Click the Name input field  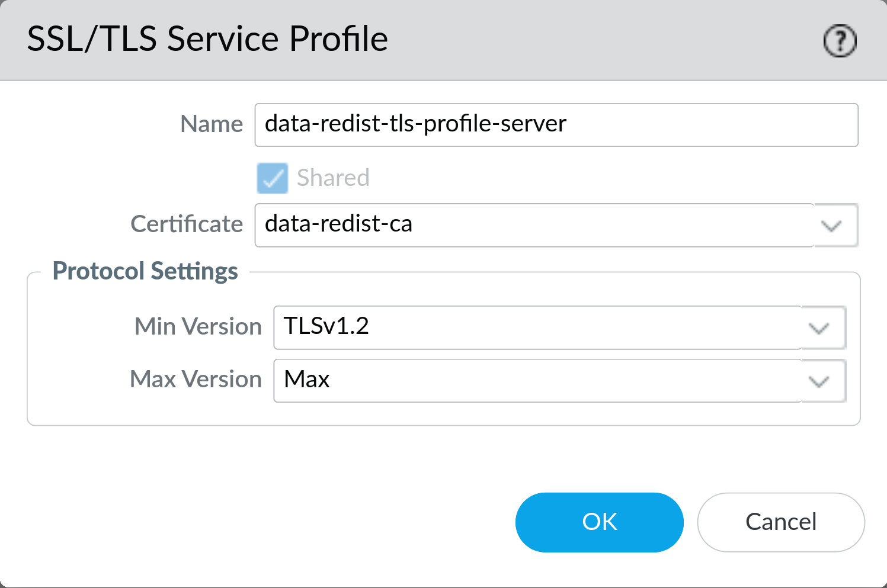[556, 124]
